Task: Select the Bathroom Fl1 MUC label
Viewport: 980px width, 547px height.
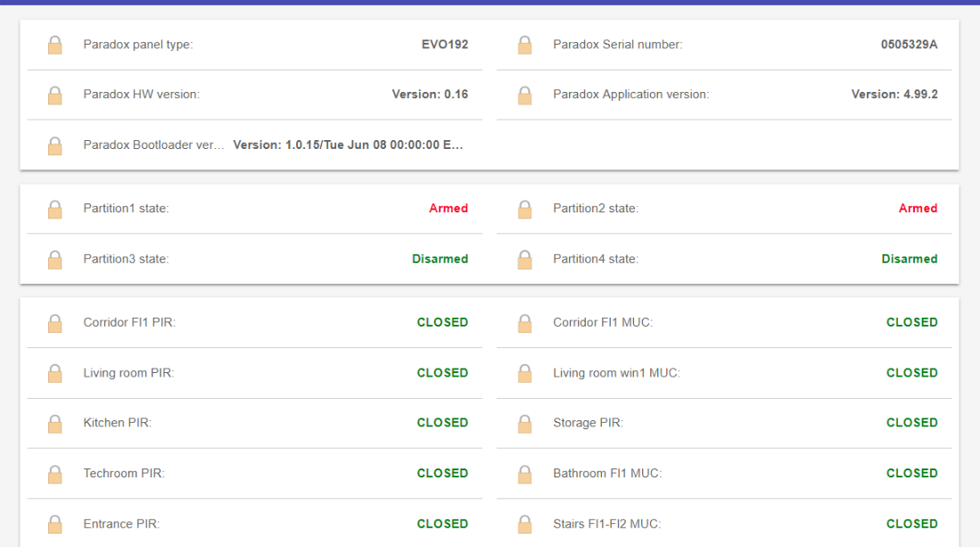Action: click(x=607, y=474)
